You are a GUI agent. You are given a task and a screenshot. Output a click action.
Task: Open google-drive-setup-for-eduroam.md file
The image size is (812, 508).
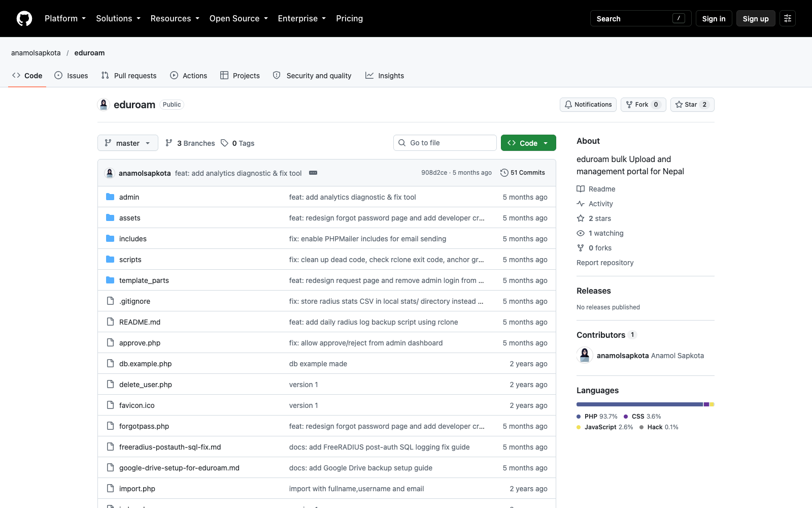point(179,468)
